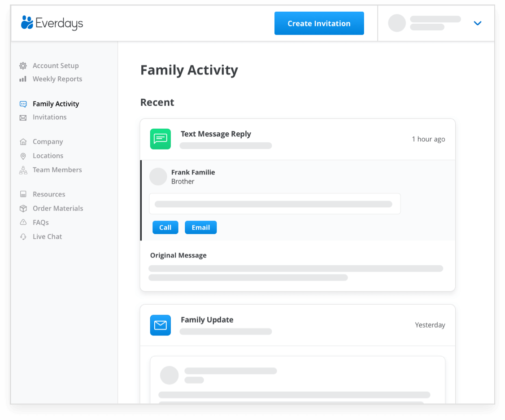Click the Weekly Reports bar chart icon
This screenshot has height=420, width=505.
pyautogui.click(x=23, y=79)
